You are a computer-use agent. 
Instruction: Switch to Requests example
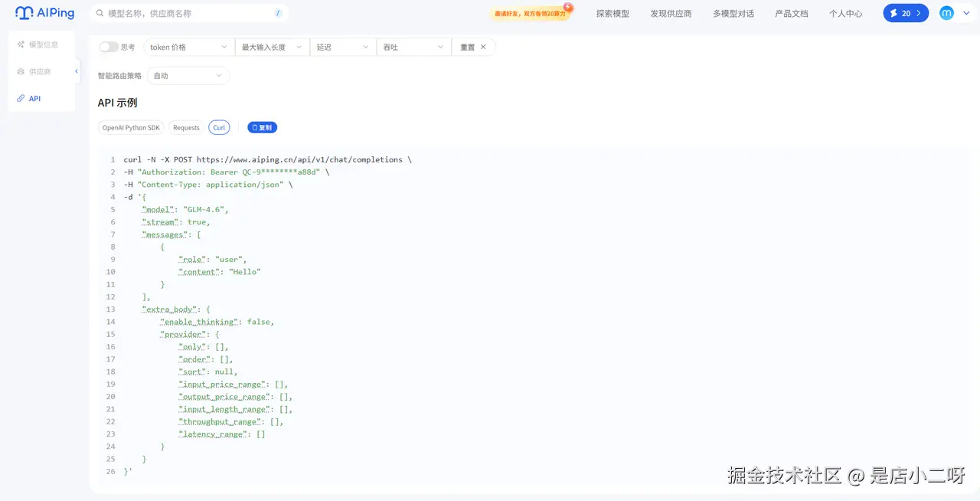click(x=186, y=127)
